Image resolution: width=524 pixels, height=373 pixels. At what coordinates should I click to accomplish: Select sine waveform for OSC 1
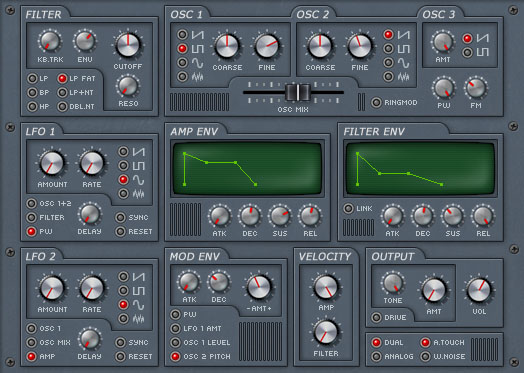tap(182, 63)
